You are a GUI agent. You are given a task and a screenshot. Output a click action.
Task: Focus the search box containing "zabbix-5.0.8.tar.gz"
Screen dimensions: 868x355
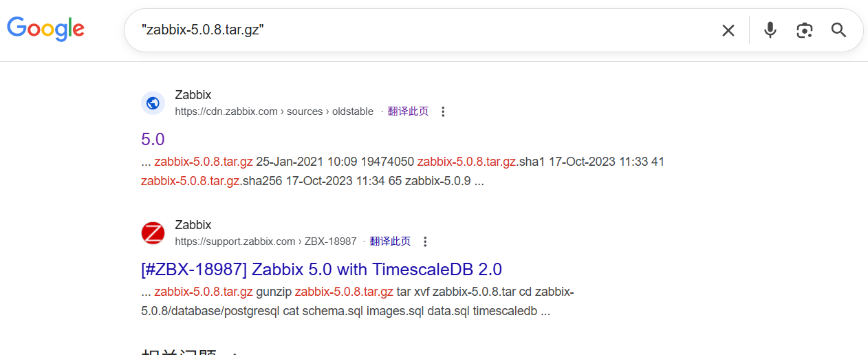413,30
